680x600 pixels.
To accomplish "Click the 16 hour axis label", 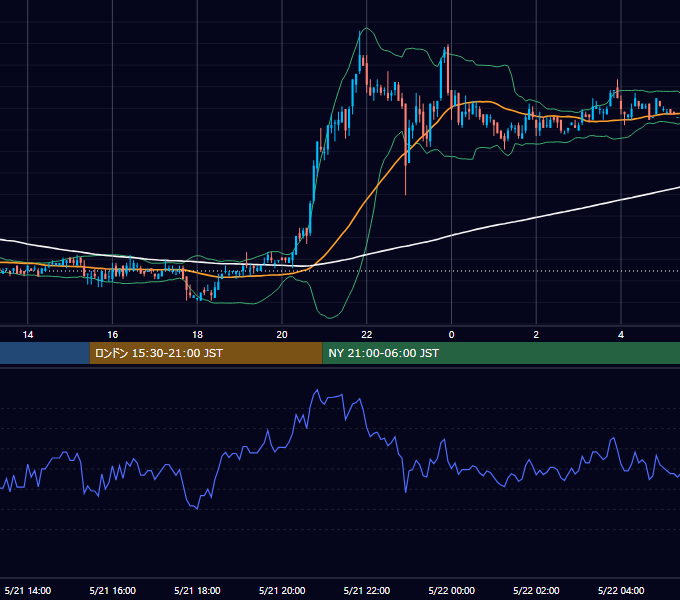I will tap(112, 335).
